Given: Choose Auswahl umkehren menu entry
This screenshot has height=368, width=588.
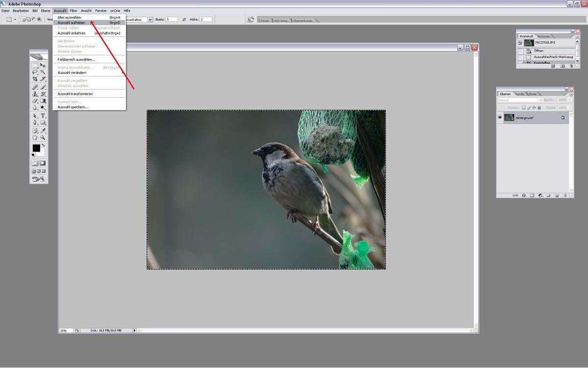Looking at the screenshot, I should [89, 33].
